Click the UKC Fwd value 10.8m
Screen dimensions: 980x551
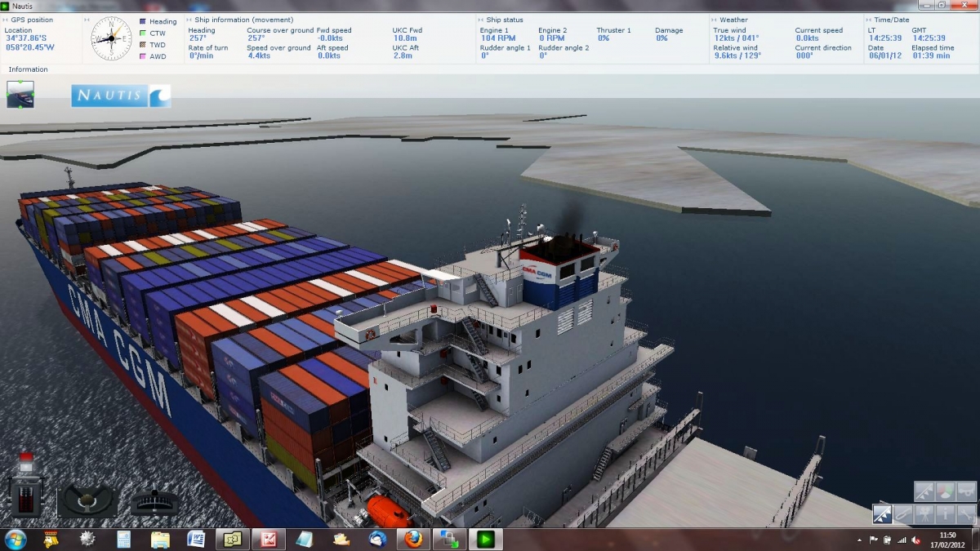tap(405, 38)
